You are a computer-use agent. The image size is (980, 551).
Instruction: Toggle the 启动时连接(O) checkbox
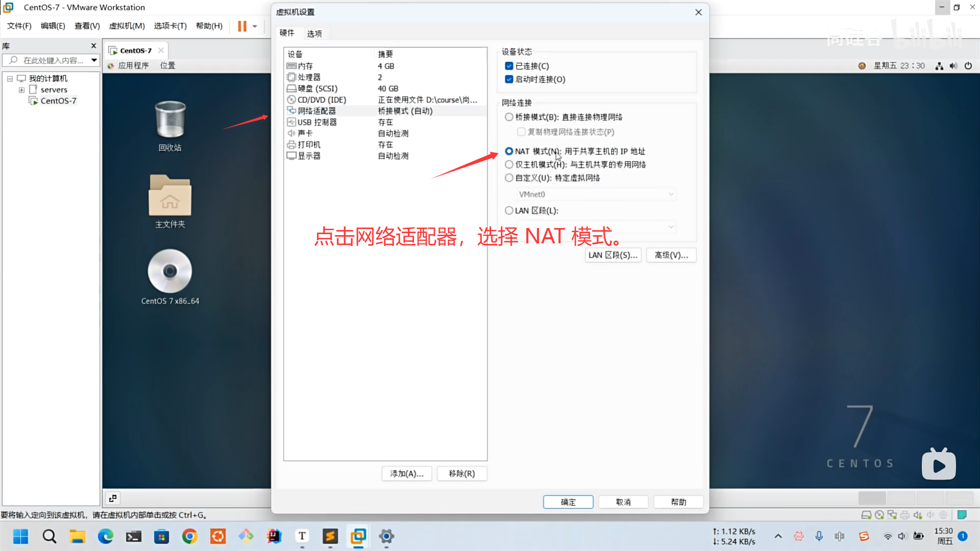tap(509, 79)
